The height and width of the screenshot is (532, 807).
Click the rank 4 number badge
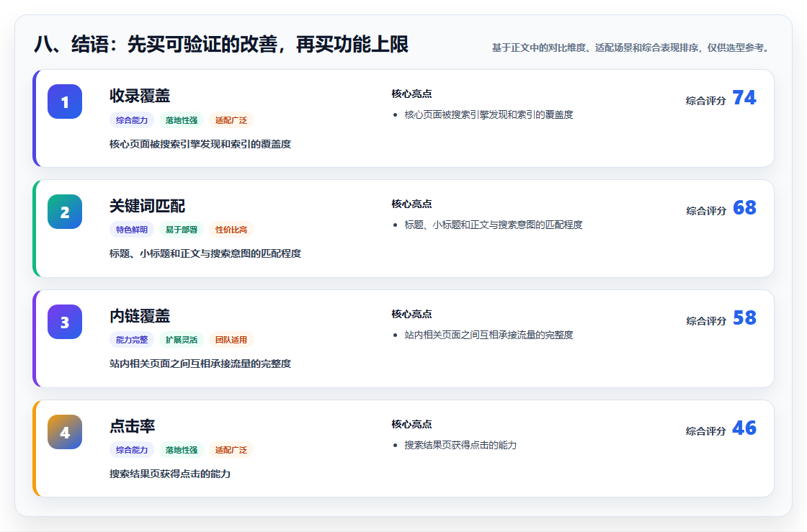click(x=65, y=432)
